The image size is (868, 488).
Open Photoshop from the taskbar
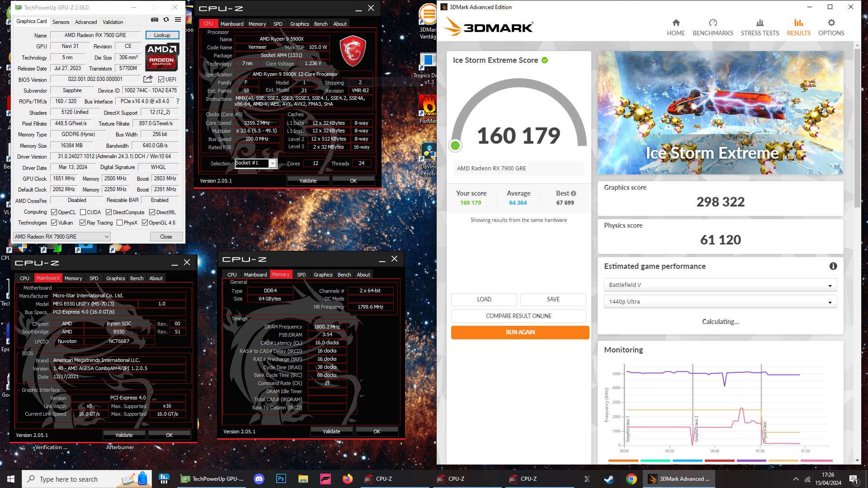click(281, 479)
